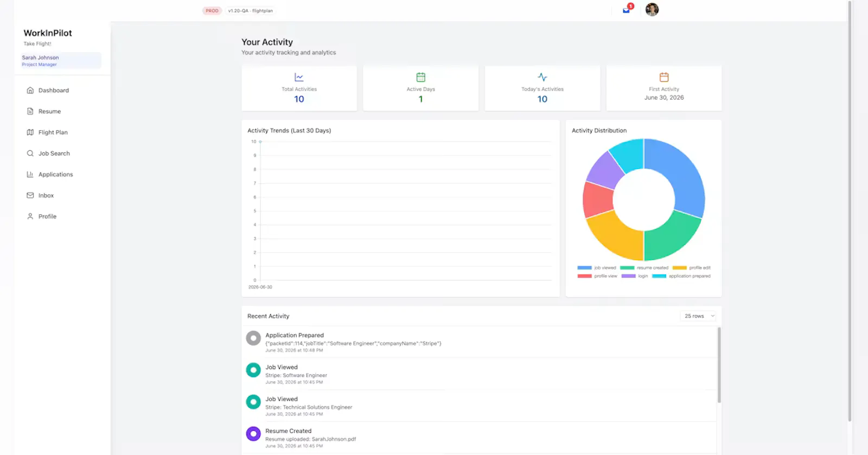Open the Dashboard home icon in sidebar

(30, 91)
